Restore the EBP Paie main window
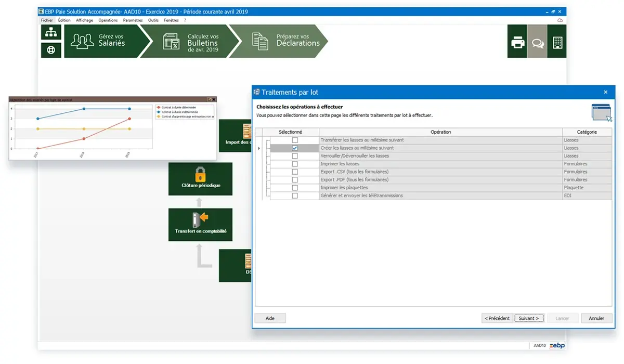This screenshot has width=624, height=364. click(553, 11)
